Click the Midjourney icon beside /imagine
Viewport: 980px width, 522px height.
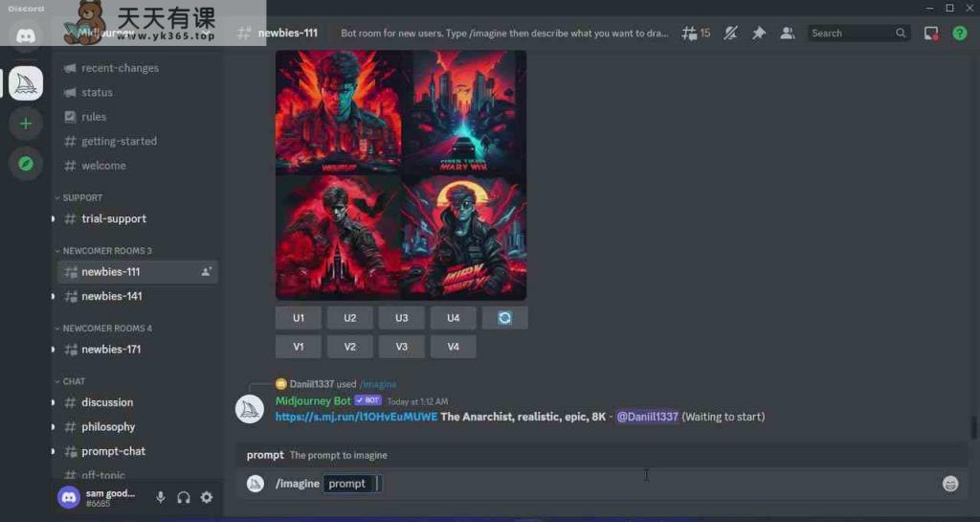click(x=255, y=484)
